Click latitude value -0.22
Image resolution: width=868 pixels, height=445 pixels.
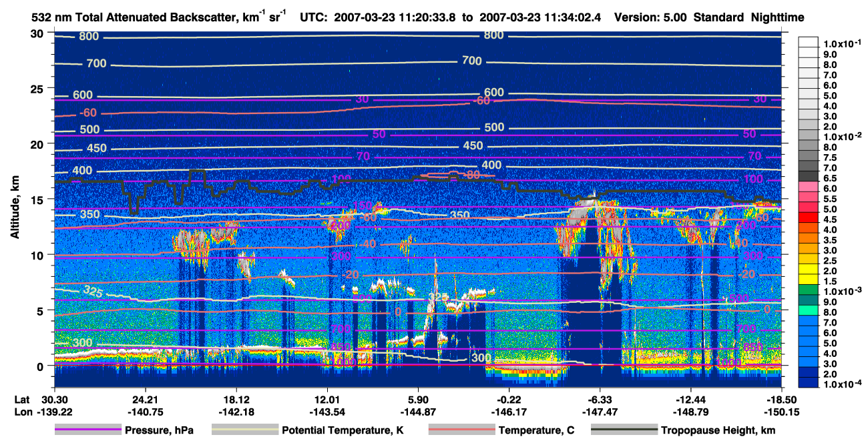click(509, 399)
